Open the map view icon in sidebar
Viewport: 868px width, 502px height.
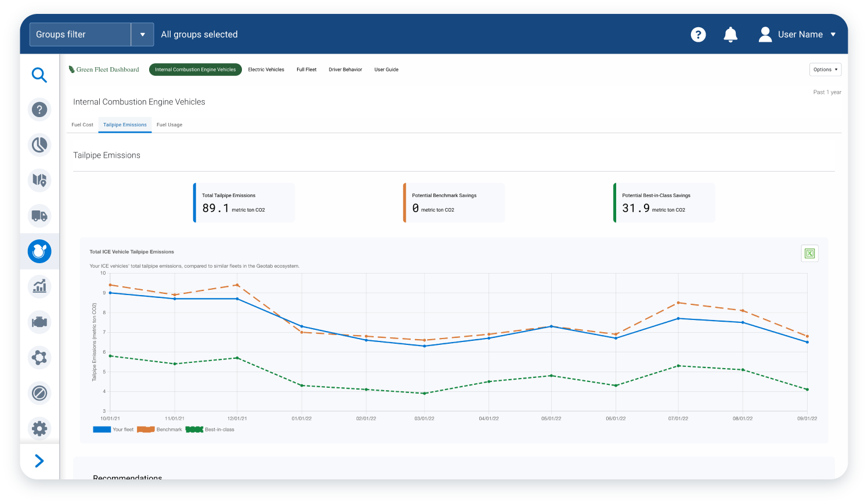point(39,180)
